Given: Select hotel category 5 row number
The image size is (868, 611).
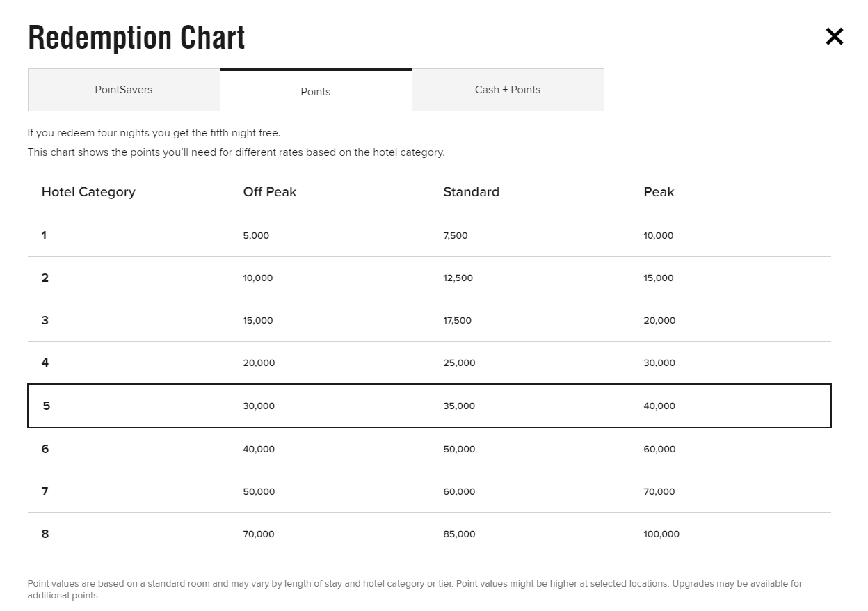Looking at the screenshot, I should 47,406.
